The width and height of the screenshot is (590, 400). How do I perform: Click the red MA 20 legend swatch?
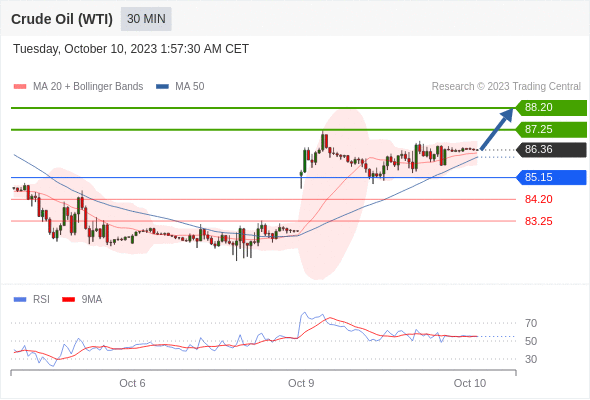tap(20, 87)
